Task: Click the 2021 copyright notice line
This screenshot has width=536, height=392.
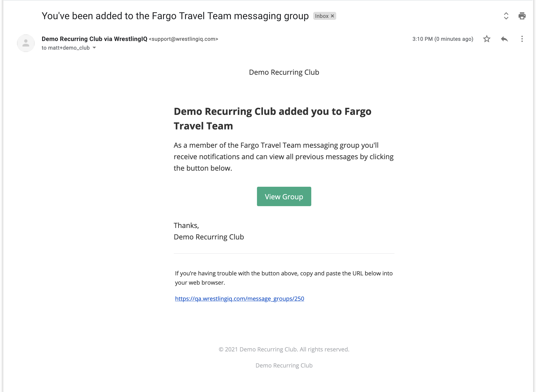Action: coord(284,349)
